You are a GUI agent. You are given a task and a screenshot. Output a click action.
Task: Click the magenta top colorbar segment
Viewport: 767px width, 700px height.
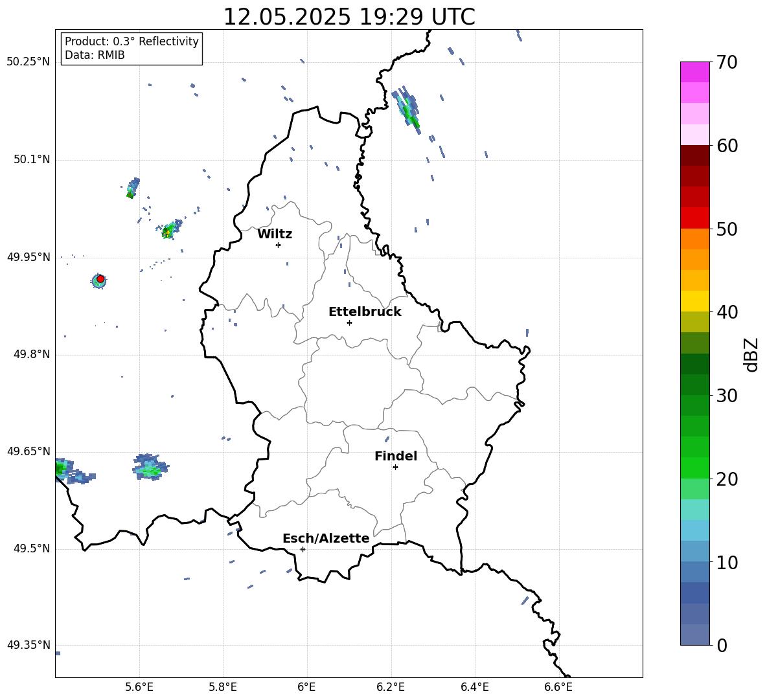[x=694, y=72]
